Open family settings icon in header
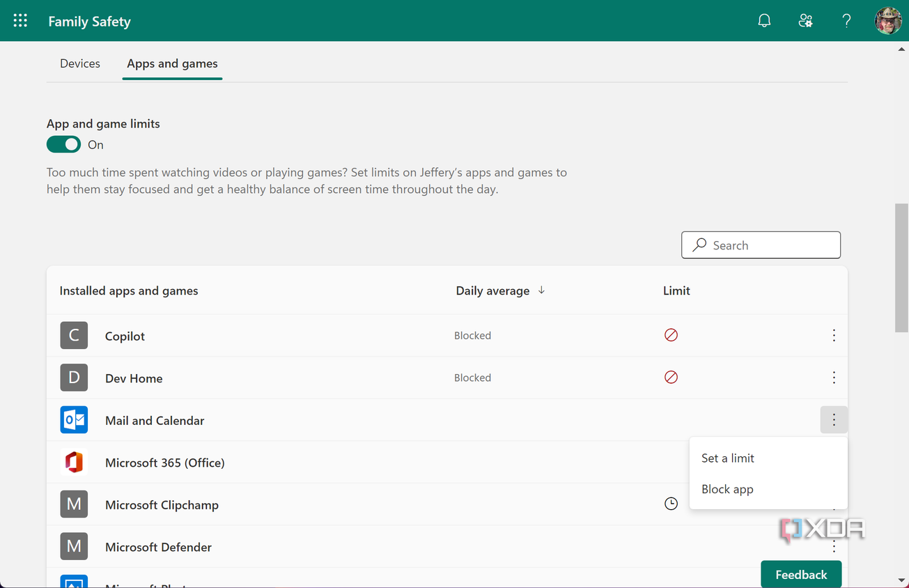This screenshot has width=909, height=588. pos(805,21)
